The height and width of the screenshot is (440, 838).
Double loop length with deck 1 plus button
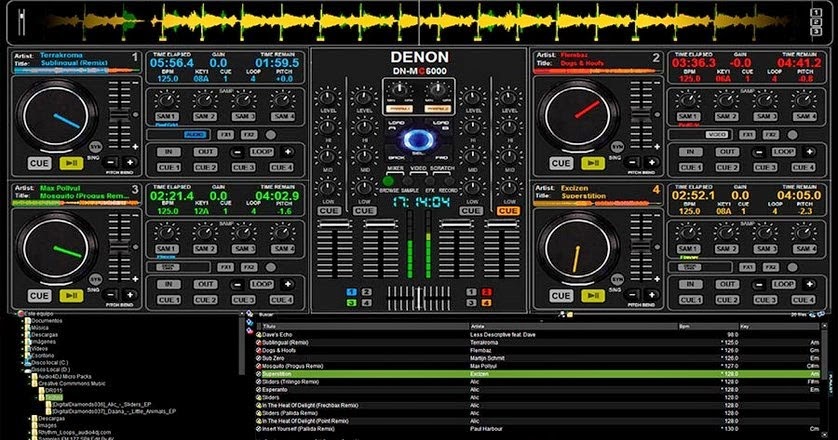pyautogui.click(x=288, y=152)
